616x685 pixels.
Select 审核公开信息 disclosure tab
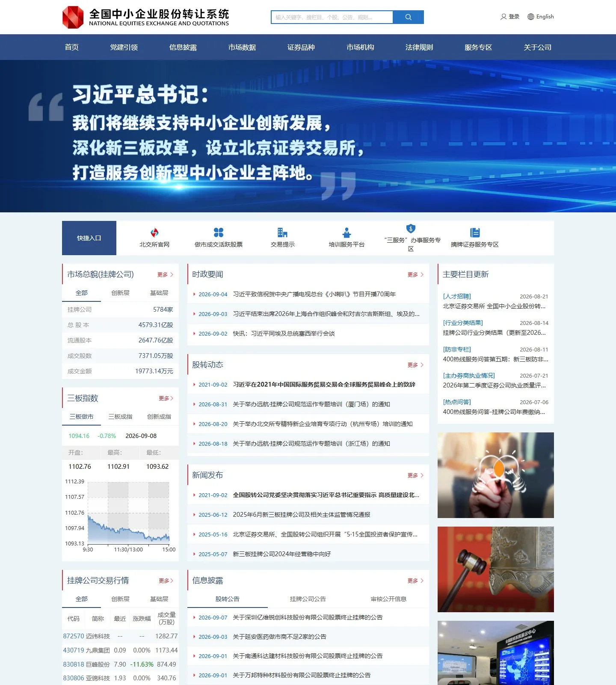388,599
